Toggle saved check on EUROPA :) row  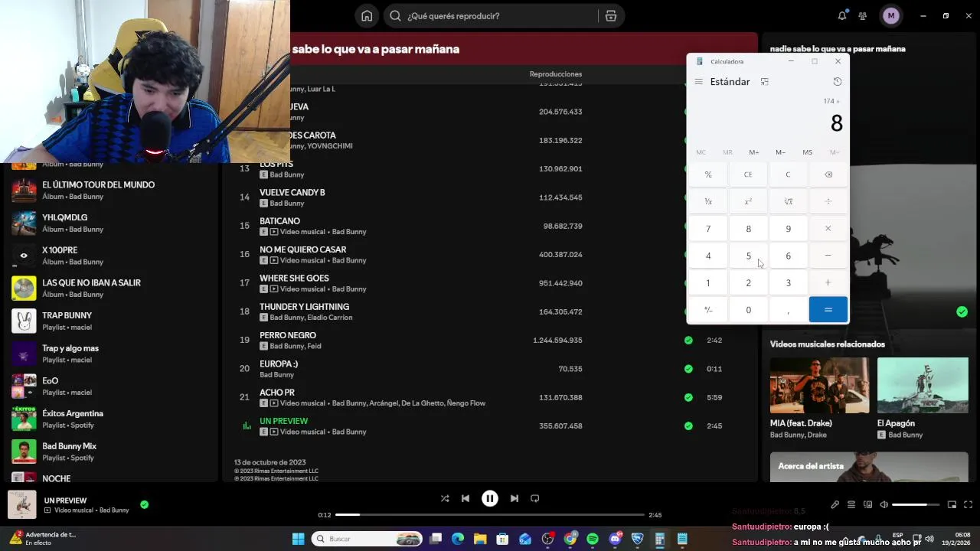688,369
